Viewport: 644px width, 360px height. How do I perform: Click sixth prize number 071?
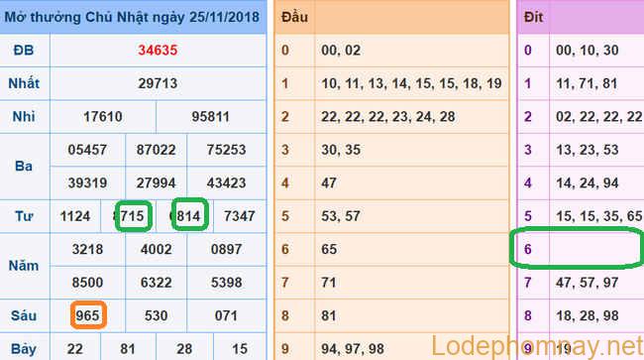(x=226, y=315)
